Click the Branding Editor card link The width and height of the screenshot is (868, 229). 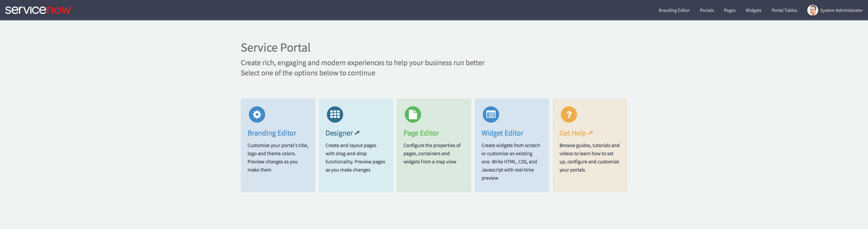(271, 133)
